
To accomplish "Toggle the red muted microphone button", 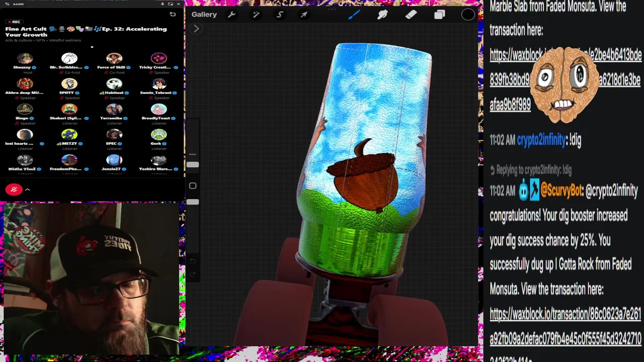I will (14, 190).
